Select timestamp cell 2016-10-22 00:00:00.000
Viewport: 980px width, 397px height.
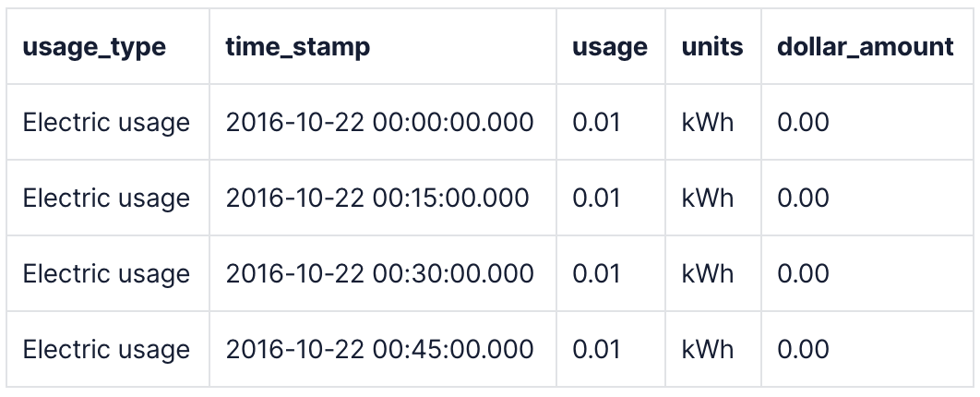click(379, 122)
